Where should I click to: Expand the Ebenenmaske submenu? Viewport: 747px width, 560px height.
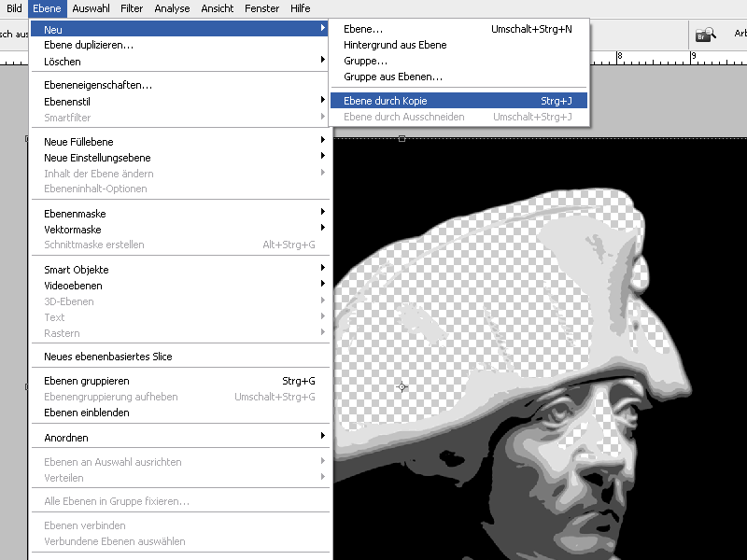(x=179, y=214)
